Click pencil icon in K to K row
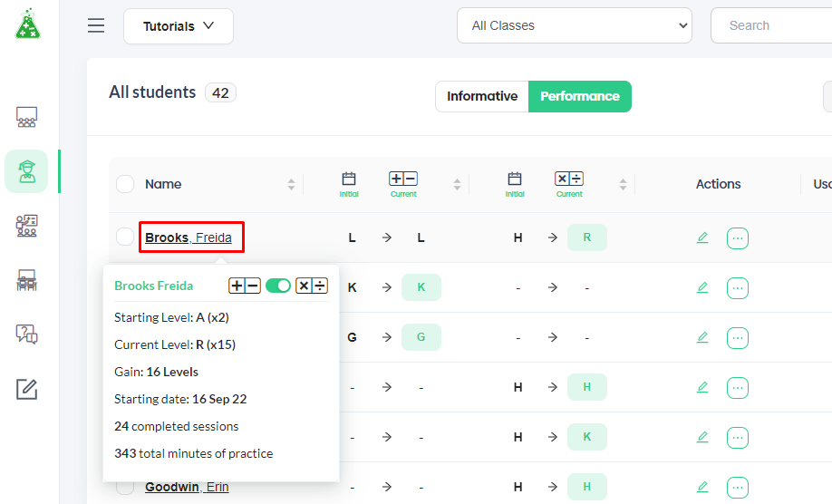Image resolution: width=832 pixels, height=504 pixels. pyautogui.click(x=702, y=287)
